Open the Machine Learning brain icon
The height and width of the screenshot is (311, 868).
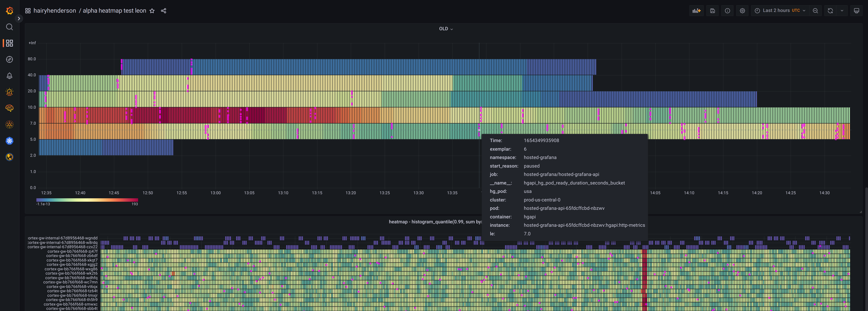tap(9, 108)
